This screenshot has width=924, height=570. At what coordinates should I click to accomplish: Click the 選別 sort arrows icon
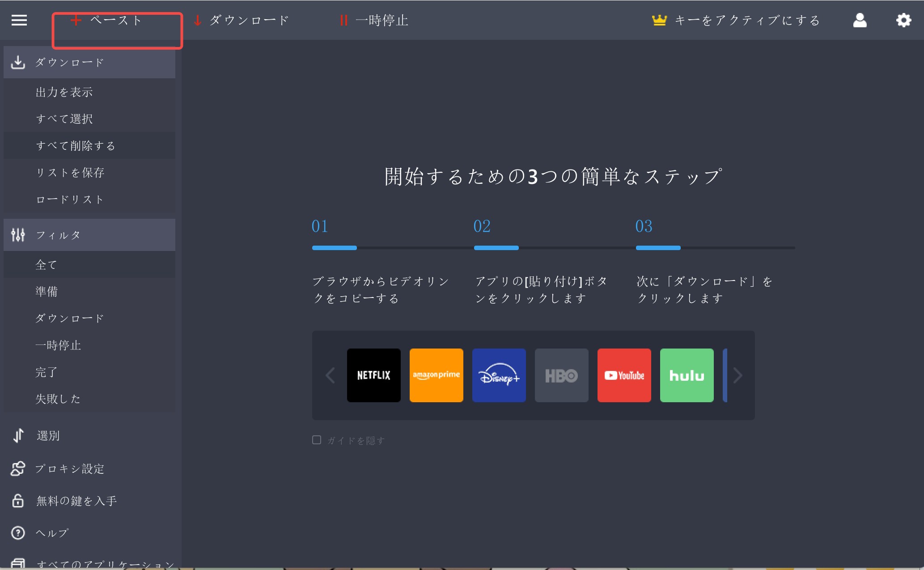click(x=18, y=435)
